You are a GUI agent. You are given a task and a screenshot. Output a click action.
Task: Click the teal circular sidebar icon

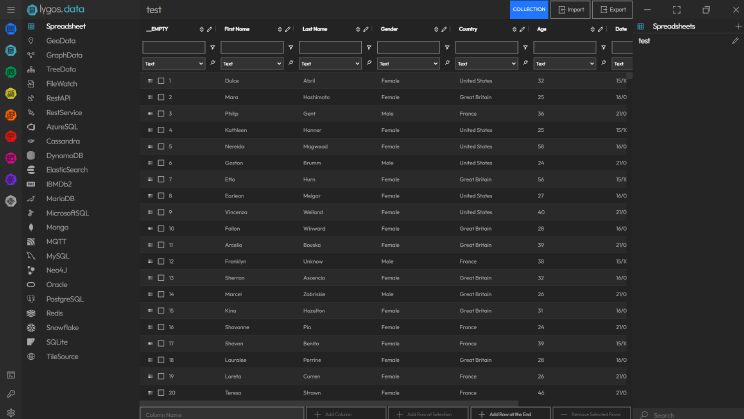pos(10,50)
